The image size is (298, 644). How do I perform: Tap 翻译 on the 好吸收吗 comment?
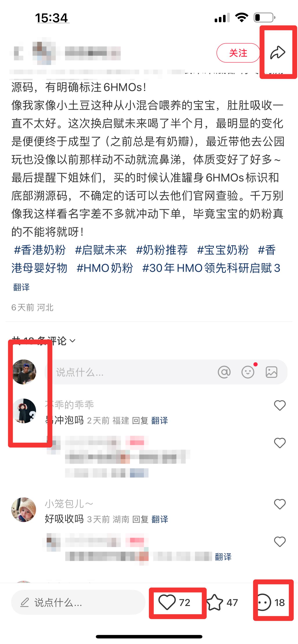click(x=160, y=519)
